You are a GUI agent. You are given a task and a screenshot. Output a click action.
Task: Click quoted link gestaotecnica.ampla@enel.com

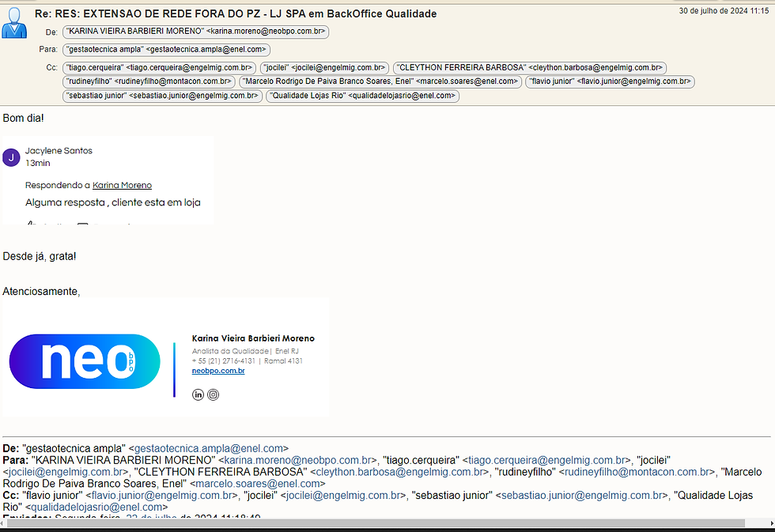pyautogui.click(x=209, y=448)
